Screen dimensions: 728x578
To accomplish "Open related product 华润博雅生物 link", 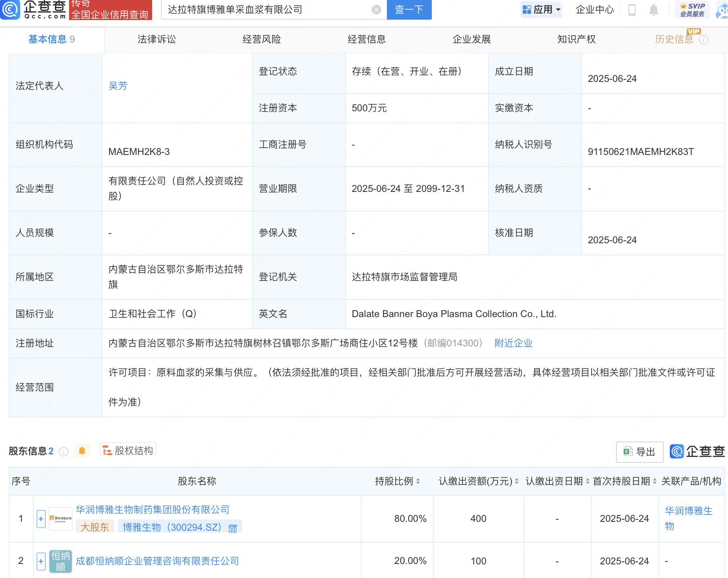I will (689, 519).
